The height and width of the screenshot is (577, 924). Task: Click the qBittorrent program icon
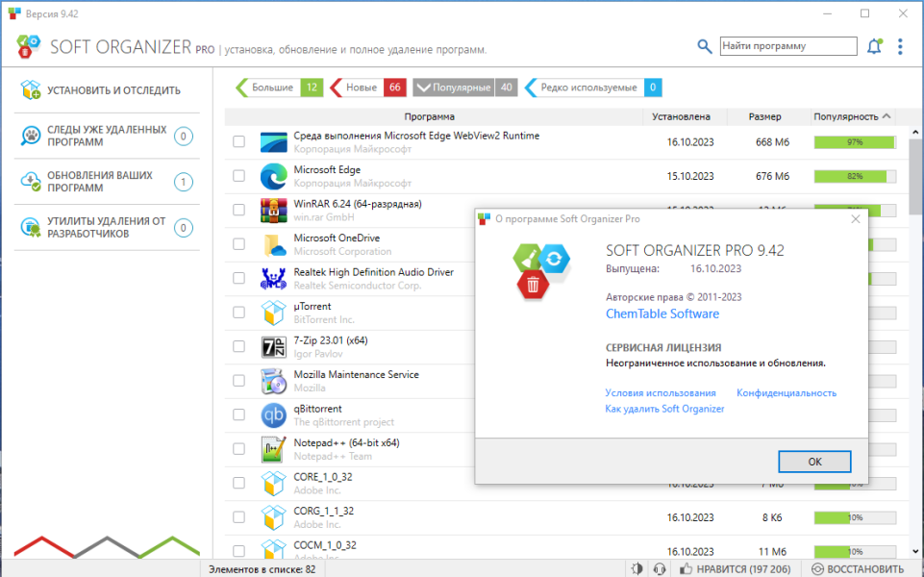(x=273, y=415)
